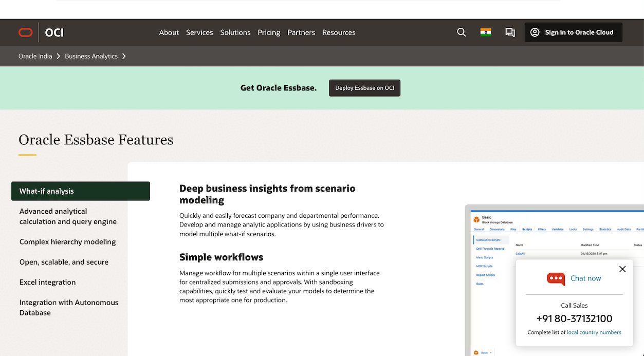644x356 pixels.
Task: Open the search magnifier icon
Action: click(462, 32)
